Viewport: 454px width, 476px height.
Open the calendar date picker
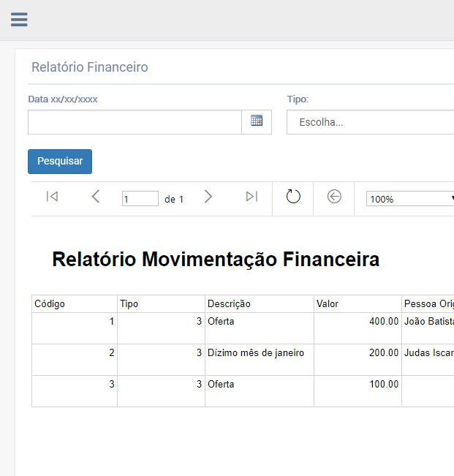click(257, 121)
